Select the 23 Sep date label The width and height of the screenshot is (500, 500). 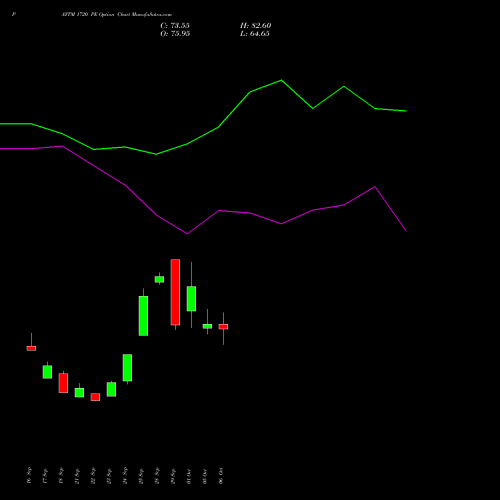tap(109, 475)
